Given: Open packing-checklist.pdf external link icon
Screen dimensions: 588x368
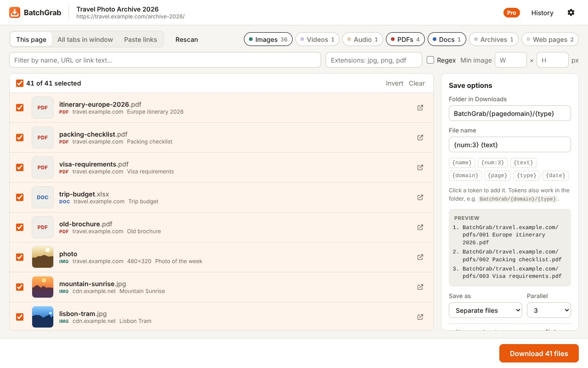Looking at the screenshot, I should pos(420,138).
